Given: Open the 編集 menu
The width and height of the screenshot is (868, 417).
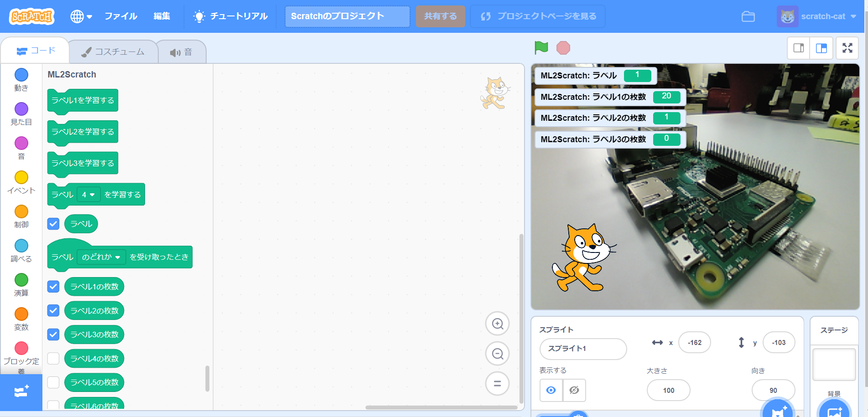Looking at the screenshot, I should 162,16.
